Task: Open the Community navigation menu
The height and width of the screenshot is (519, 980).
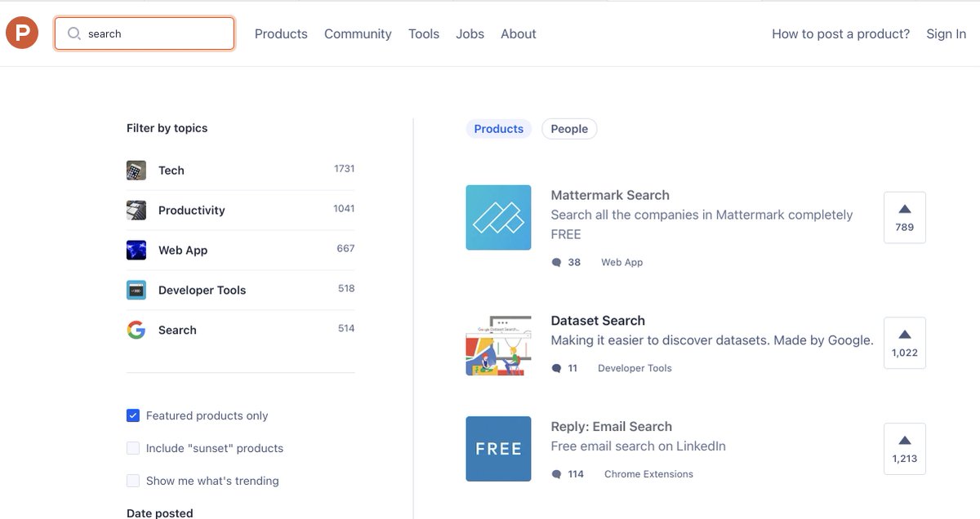Action: point(358,33)
